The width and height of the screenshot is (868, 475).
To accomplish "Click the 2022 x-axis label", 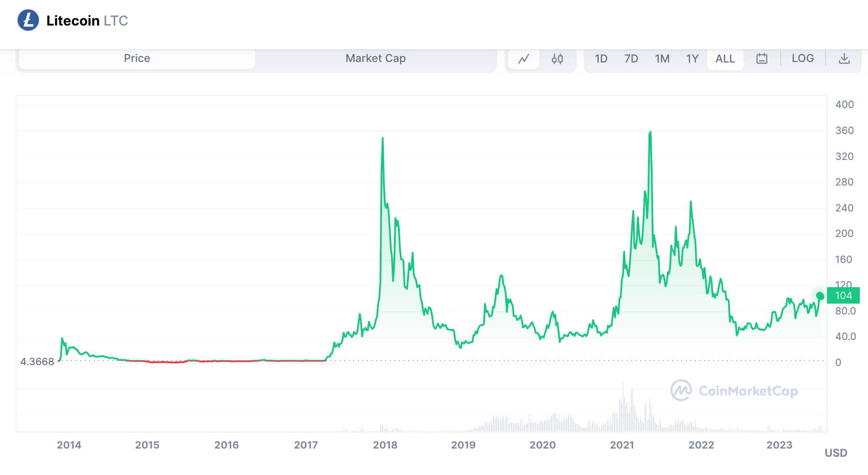I will [x=701, y=445].
